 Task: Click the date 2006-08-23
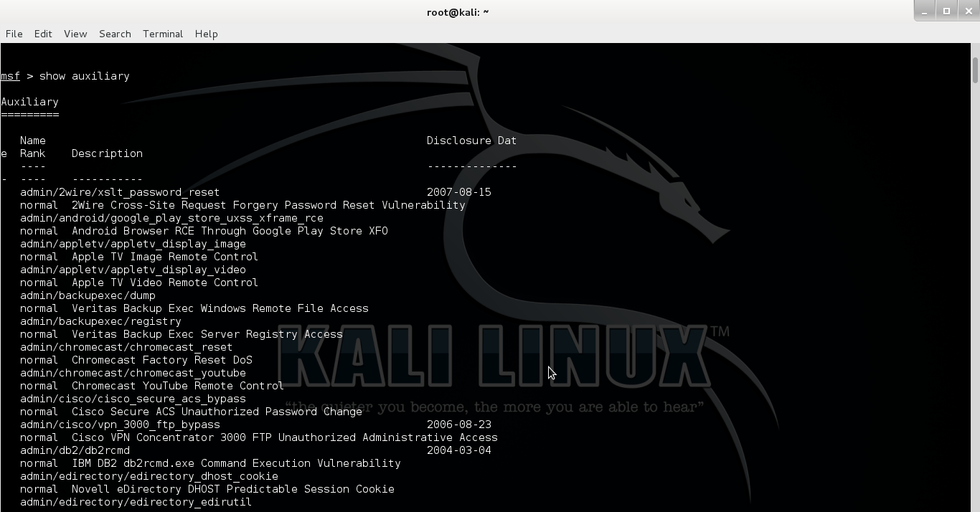point(459,425)
